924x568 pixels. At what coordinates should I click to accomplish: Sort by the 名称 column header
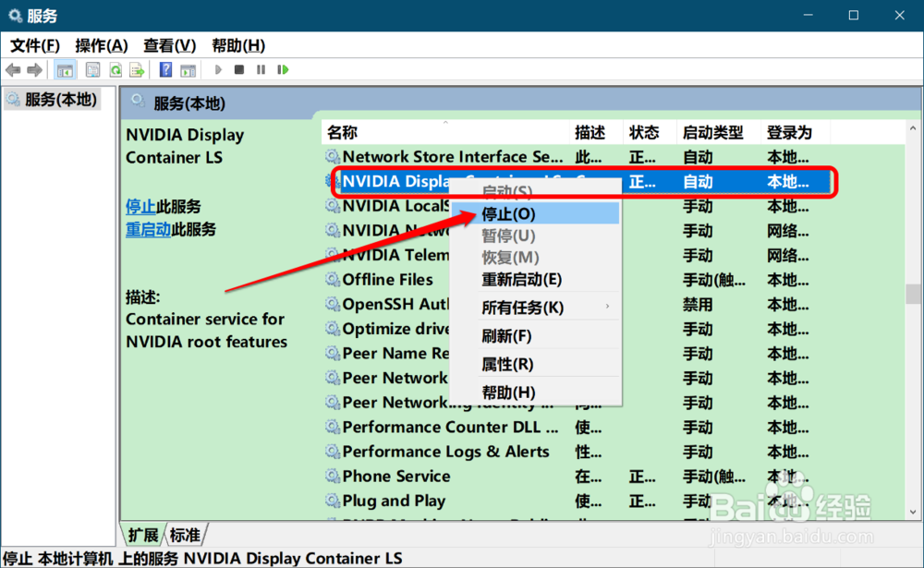445,133
